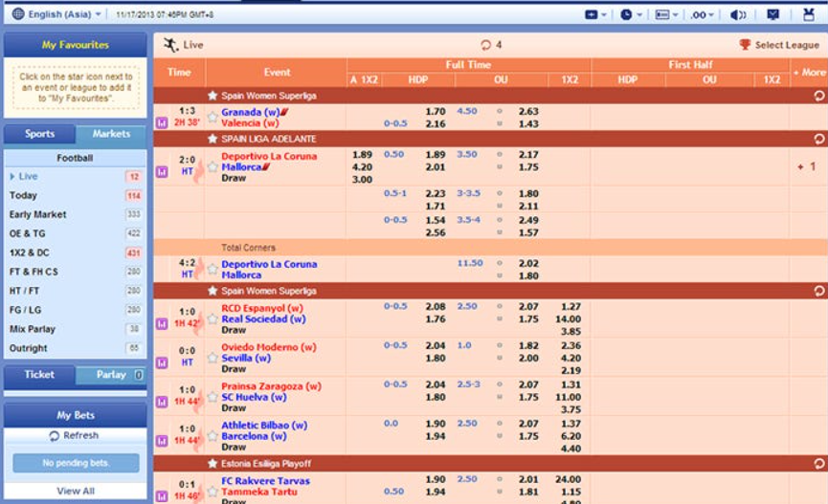The image size is (828, 504).
Task: Click the refresh icon in My Bets
Action: pyautogui.click(x=54, y=436)
